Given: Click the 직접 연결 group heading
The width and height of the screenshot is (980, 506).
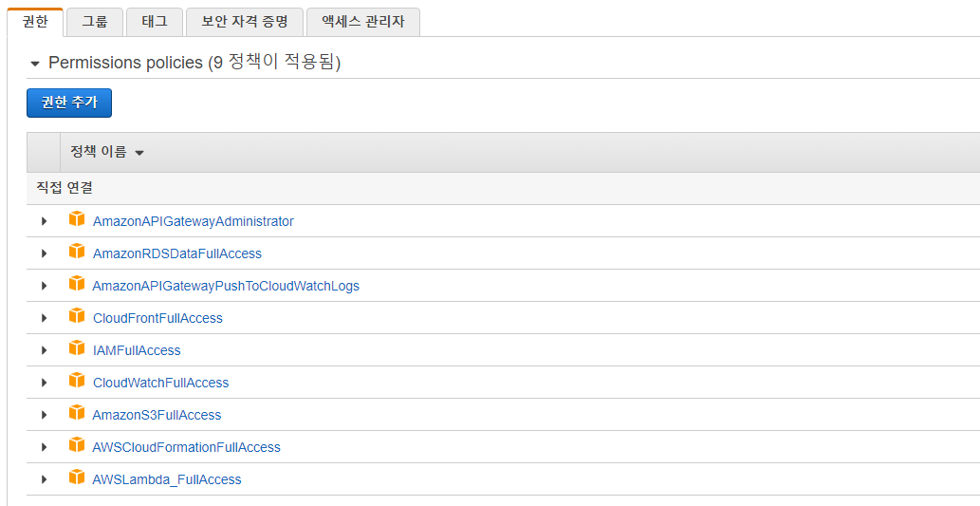Looking at the screenshot, I should coord(65,188).
